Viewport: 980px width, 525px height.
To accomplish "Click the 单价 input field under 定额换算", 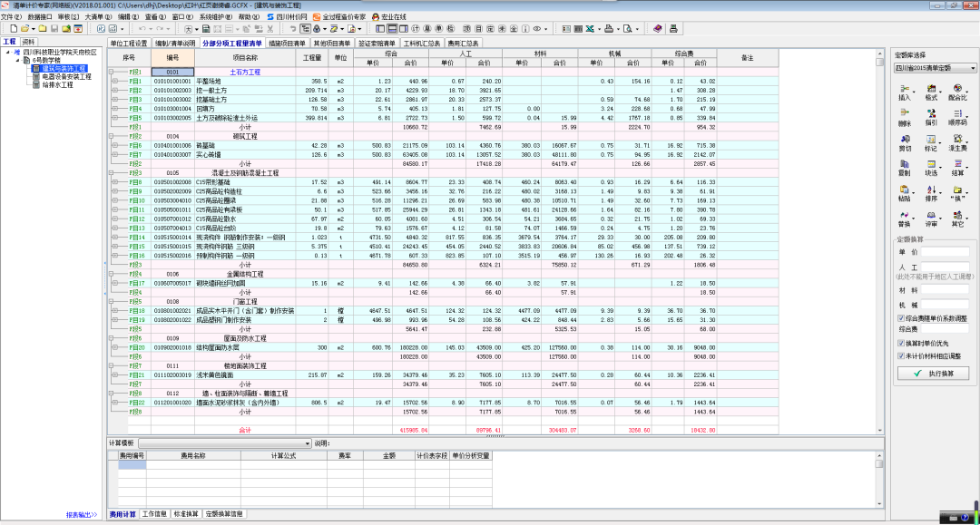I will point(945,252).
